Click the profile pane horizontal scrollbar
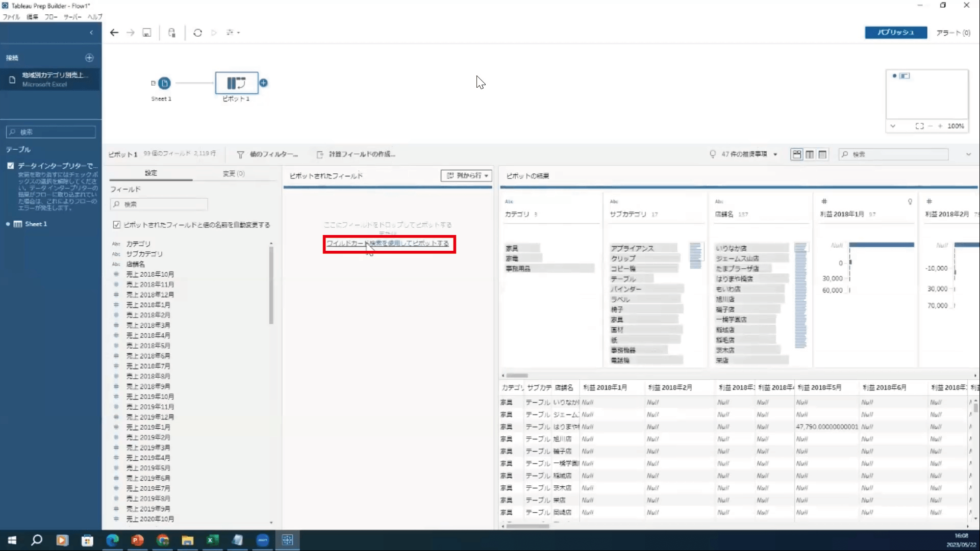980x551 pixels. tap(517, 376)
